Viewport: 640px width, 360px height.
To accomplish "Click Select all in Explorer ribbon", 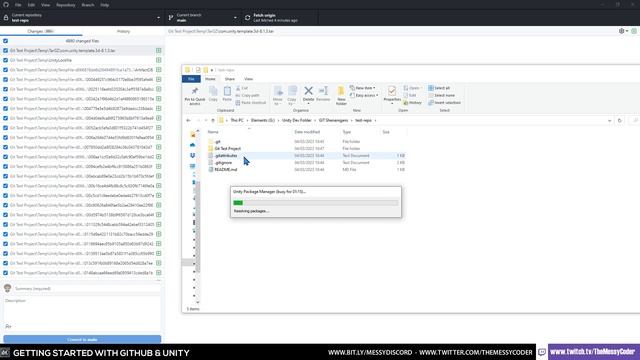I will [439, 88].
